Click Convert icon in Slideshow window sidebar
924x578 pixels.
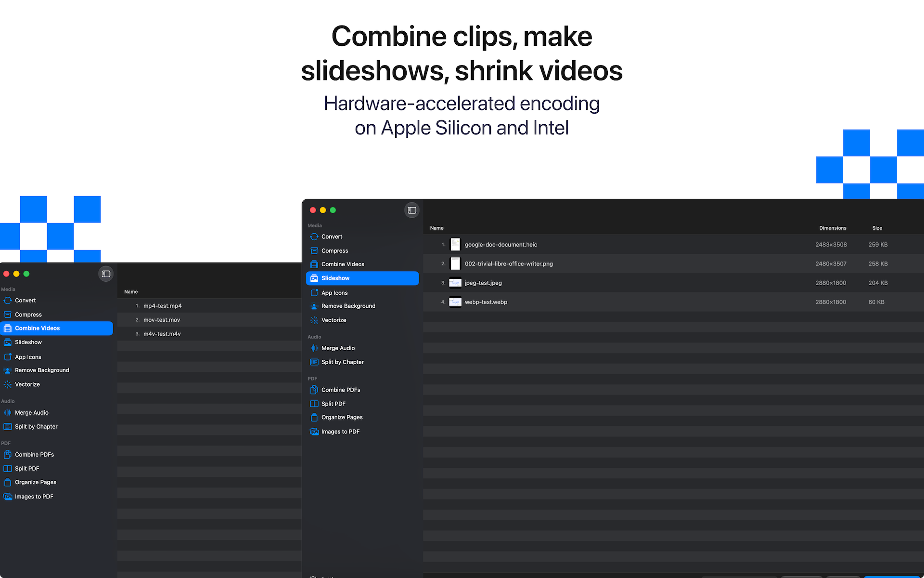click(314, 236)
